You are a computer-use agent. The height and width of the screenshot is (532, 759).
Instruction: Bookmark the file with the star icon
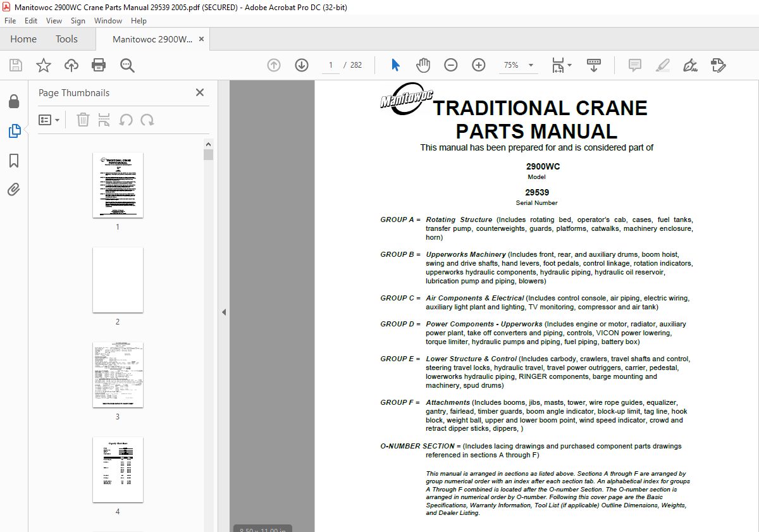(44, 65)
